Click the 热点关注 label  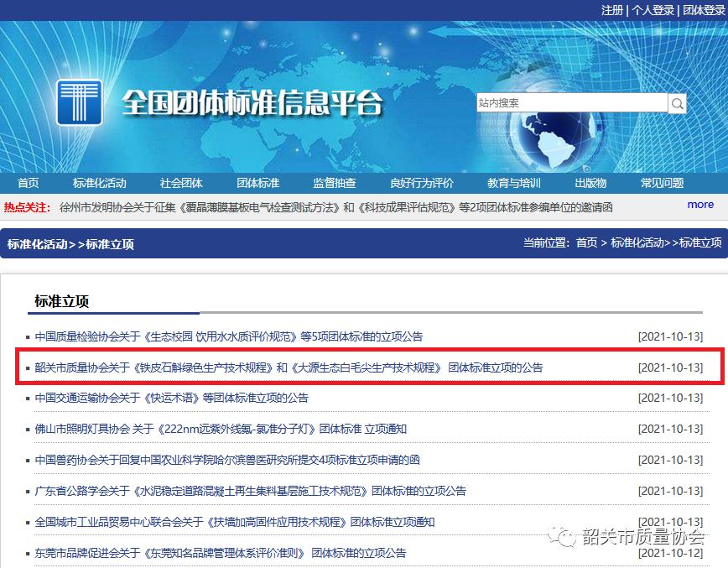tap(27, 207)
